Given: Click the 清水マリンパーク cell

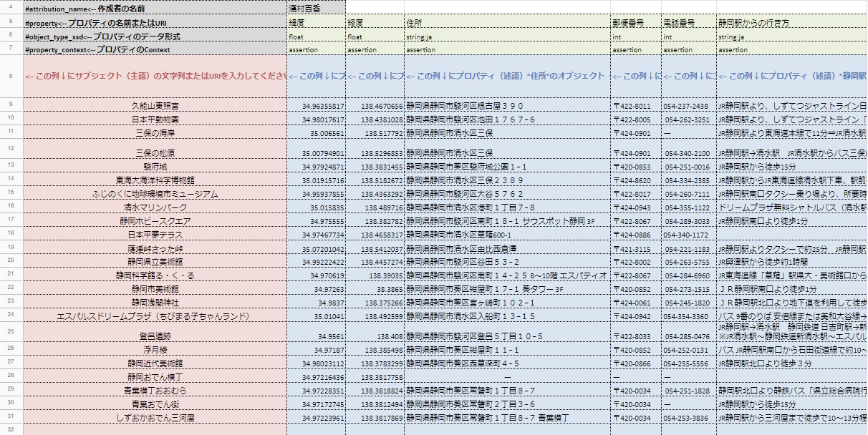Looking at the screenshot, I should [x=155, y=207].
